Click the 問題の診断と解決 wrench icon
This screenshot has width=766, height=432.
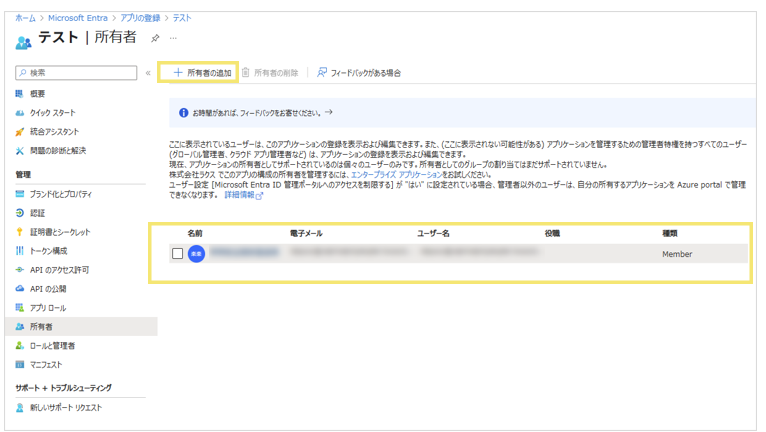(20, 151)
